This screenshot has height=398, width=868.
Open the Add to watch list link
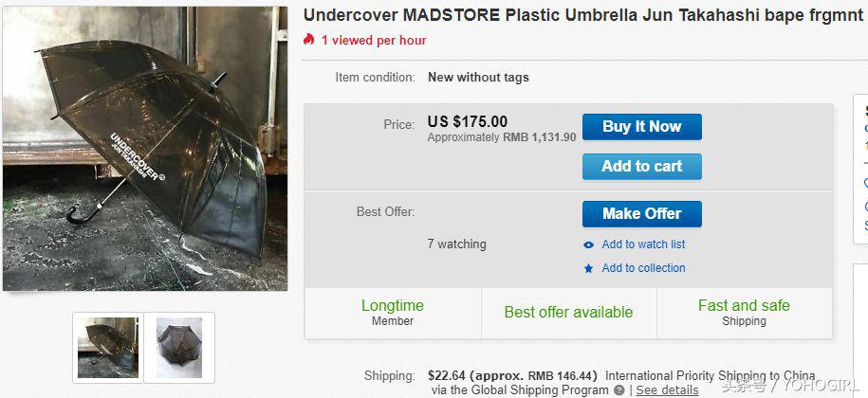(x=643, y=244)
